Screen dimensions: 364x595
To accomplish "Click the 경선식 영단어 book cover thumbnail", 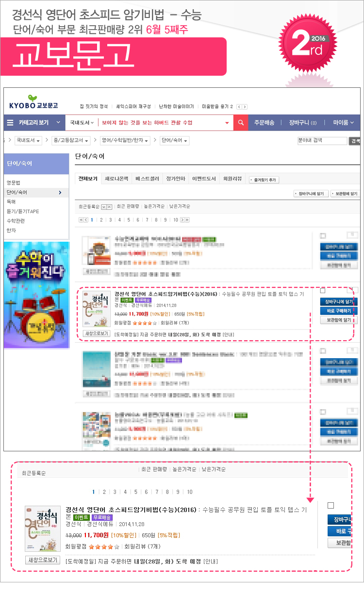I will point(95,309).
